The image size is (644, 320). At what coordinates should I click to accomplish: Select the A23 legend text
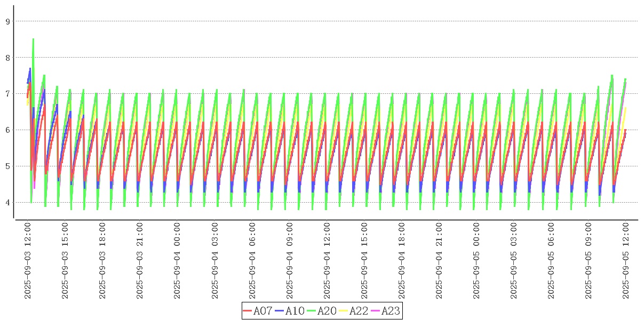coord(391,311)
